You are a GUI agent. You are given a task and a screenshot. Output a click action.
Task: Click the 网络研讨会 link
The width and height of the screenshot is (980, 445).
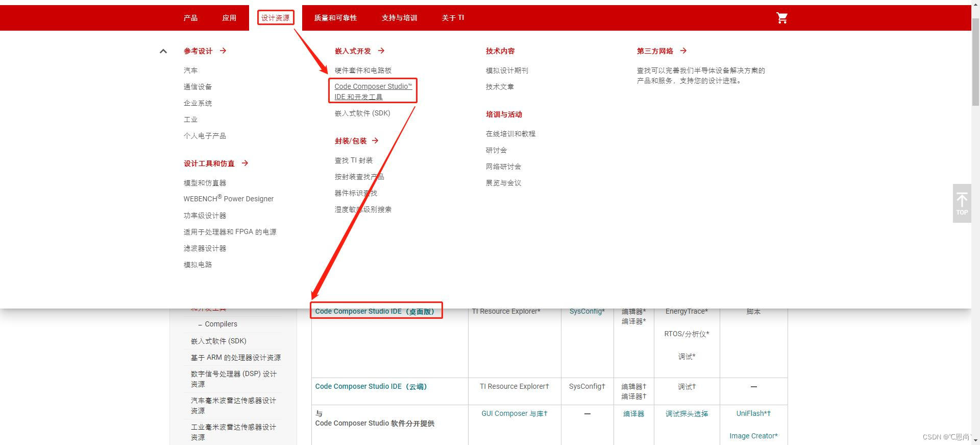pos(503,167)
